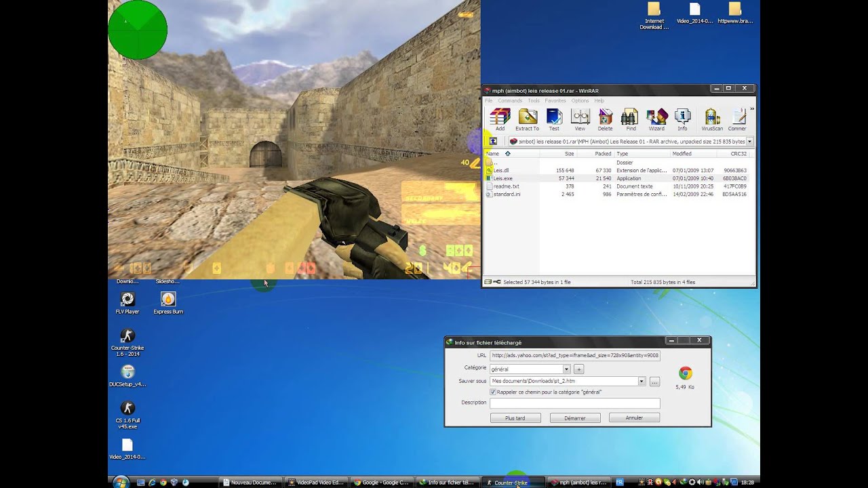868x488 pixels.
Task: Open the Tools menu in WinRAR
Action: pos(534,100)
